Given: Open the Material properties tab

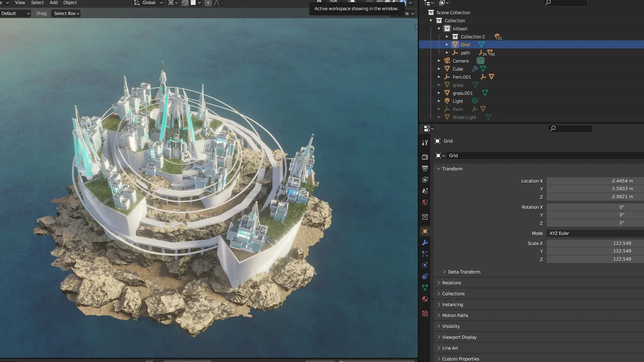Looking at the screenshot, I should 425,299.
